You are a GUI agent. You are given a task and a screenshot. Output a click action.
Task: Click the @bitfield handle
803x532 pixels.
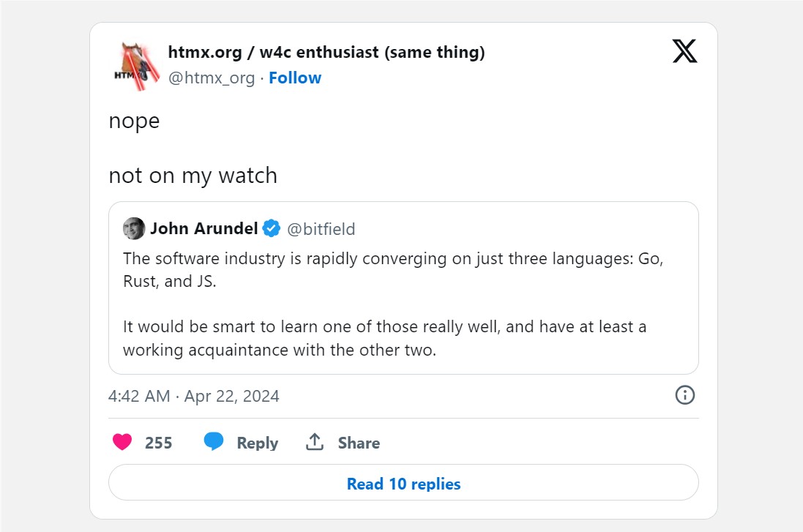(x=321, y=229)
